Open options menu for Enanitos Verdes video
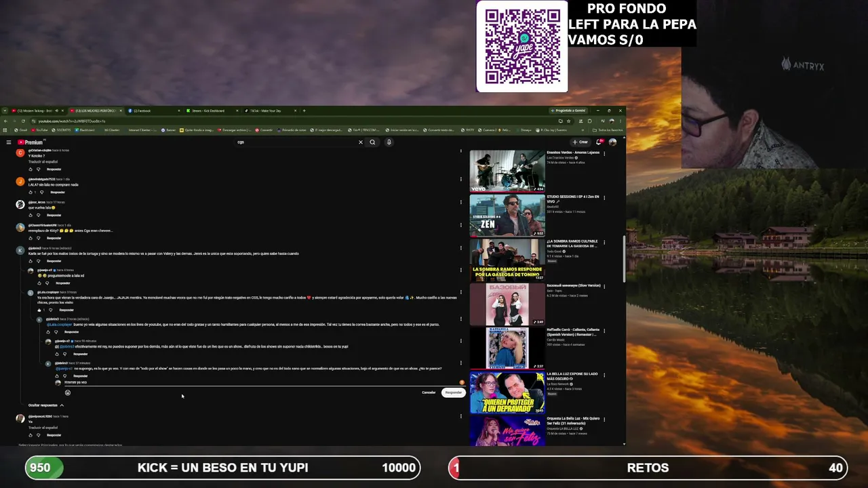Viewport: 868px width, 488px height. [604, 153]
